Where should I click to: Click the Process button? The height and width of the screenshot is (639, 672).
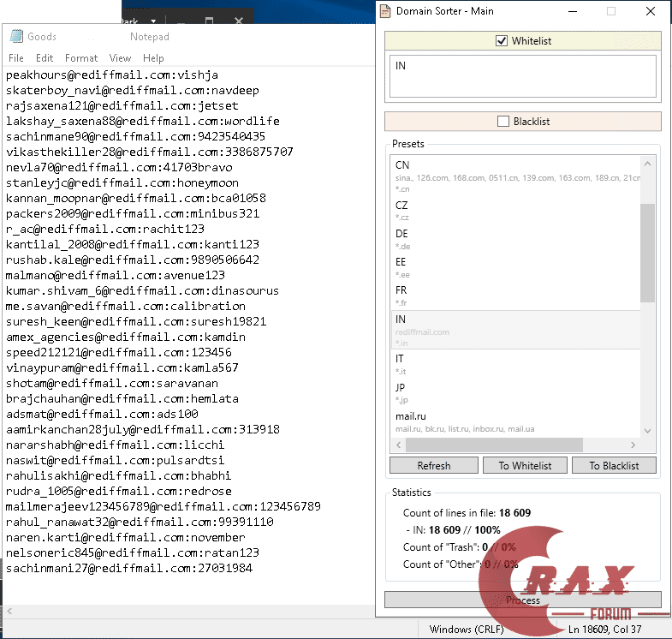(523, 600)
